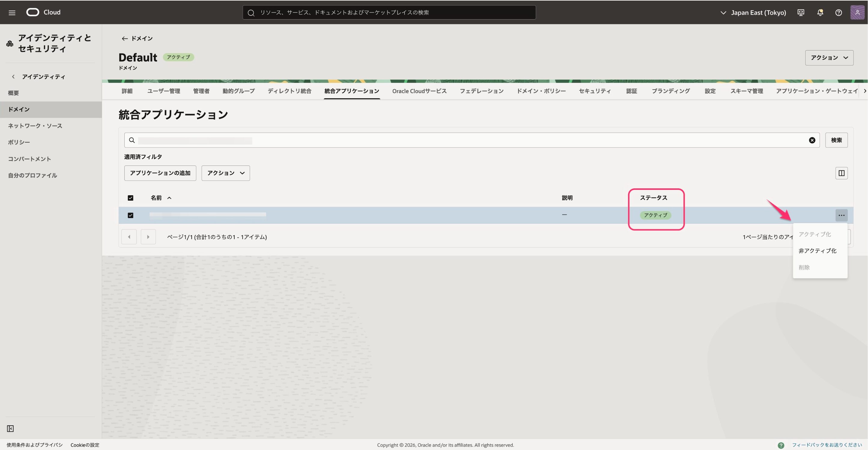Clear the search field with the X icon
The height and width of the screenshot is (450, 868).
click(x=812, y=140)
